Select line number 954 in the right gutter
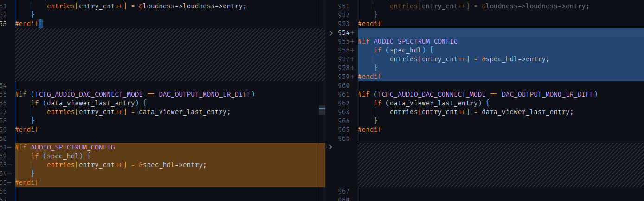Screen dimensions: 644x201 [x=344, y=32]
